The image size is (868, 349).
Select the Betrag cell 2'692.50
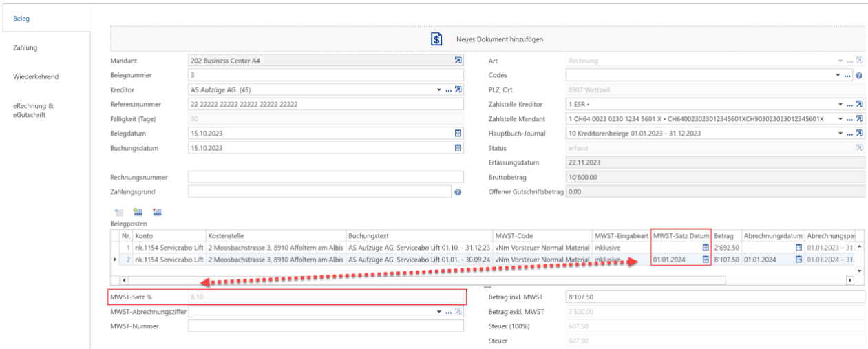[726, 246]
